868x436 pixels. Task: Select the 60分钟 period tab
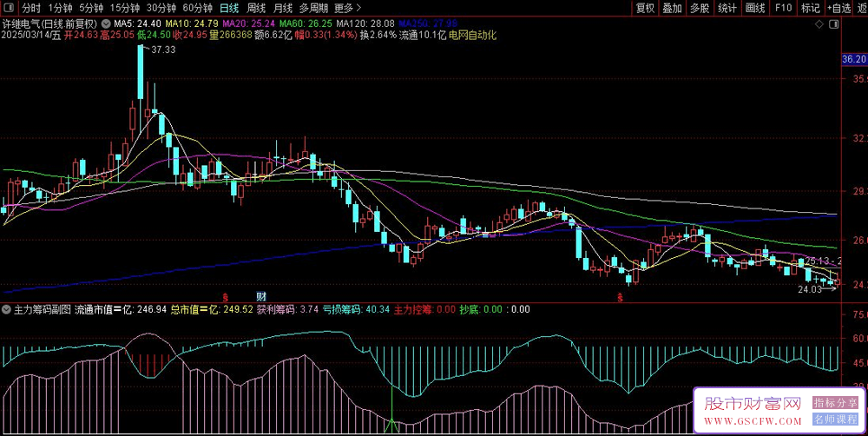pyautogui.click(x=198, y=9)
